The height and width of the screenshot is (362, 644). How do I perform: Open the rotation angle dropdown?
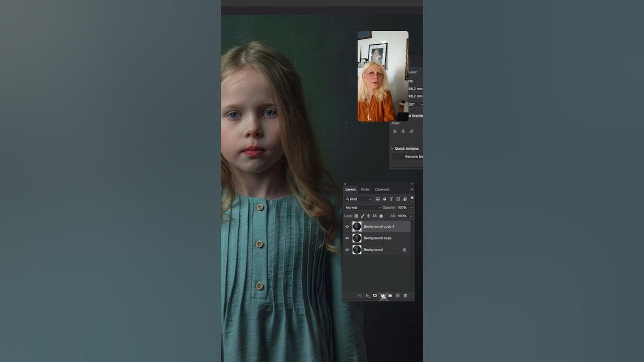point(421,105)
